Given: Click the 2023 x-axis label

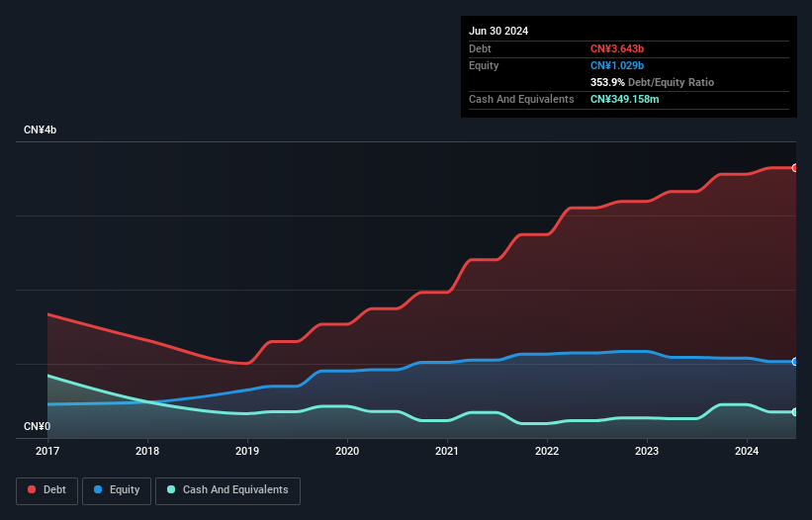Looking at the screenshot, I should (x=647, y=451).
